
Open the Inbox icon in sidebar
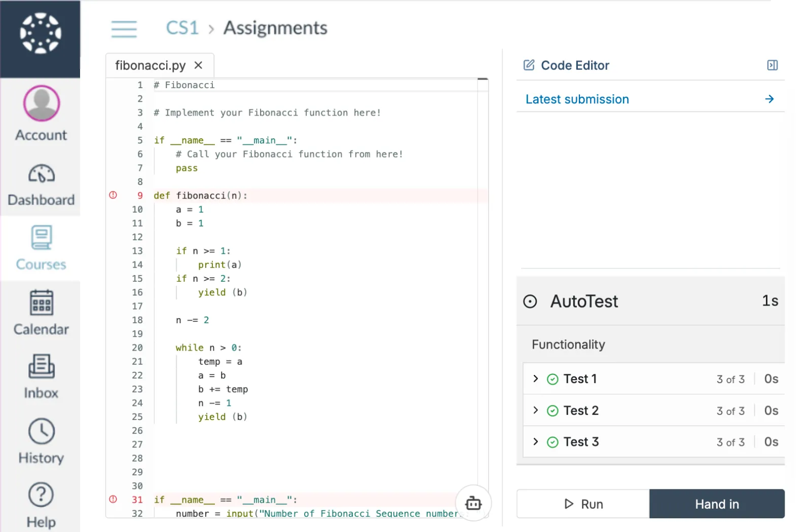pyautogui.click(x=42, y=366)
